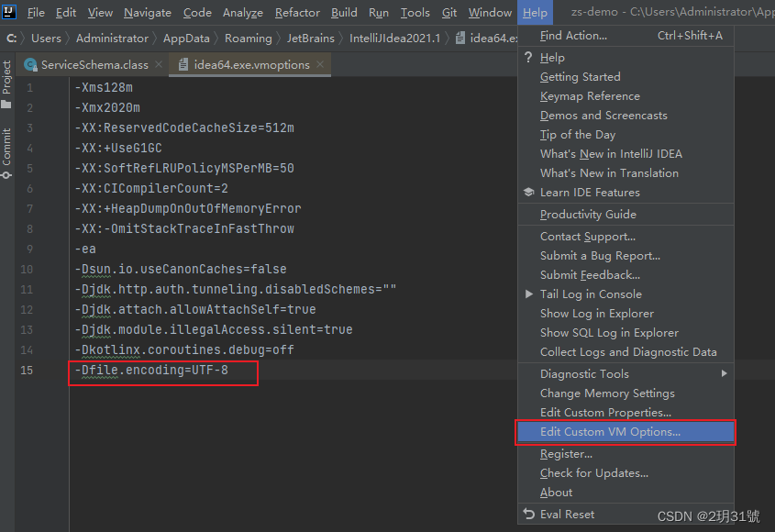
Task: Select Edit Custom VM Options
Action: (626, 432)
